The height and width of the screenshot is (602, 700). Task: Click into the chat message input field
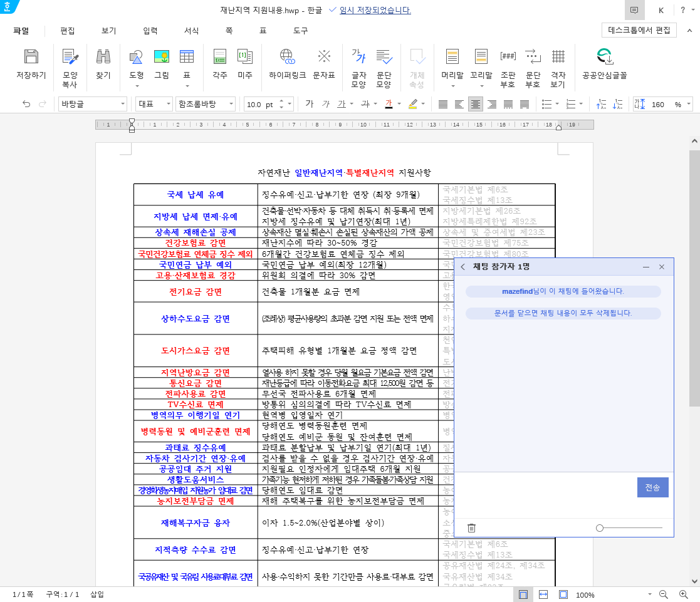coord(545,495)
